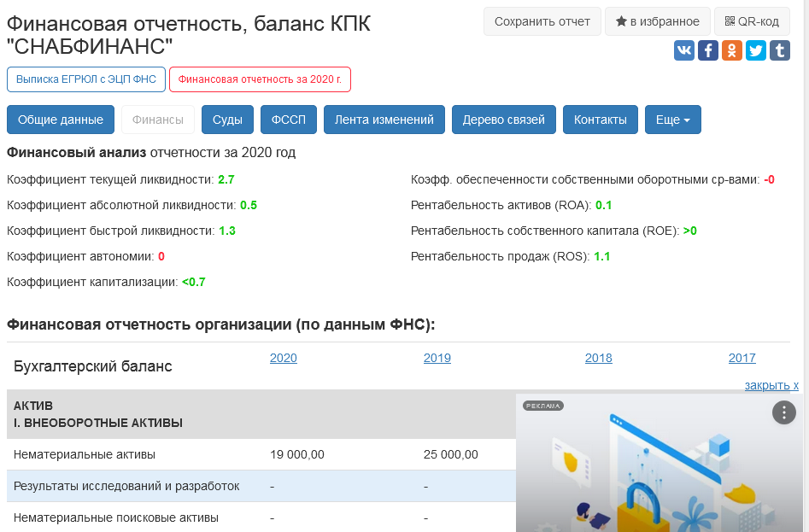Switch to the Суды tab
The height and width of the screenshot is (532, 809).
227,120
